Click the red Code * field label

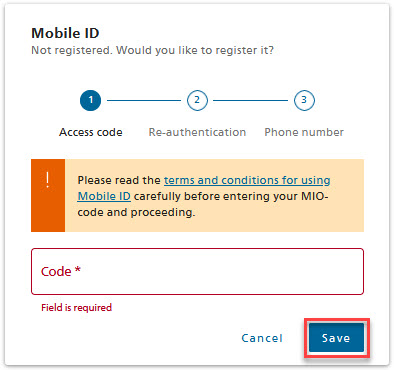pyautogui.click(x=61, y=271)
